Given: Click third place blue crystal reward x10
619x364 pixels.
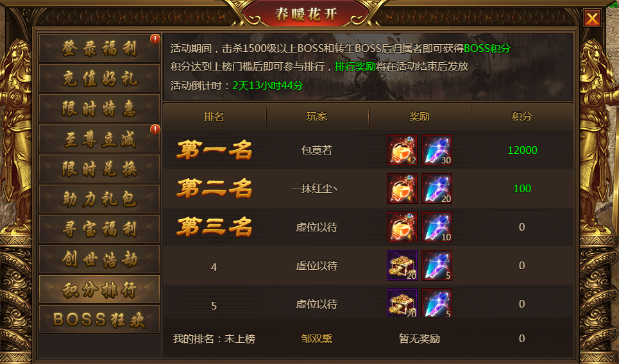Looking at the screenshot, I should tap(437, 227).
